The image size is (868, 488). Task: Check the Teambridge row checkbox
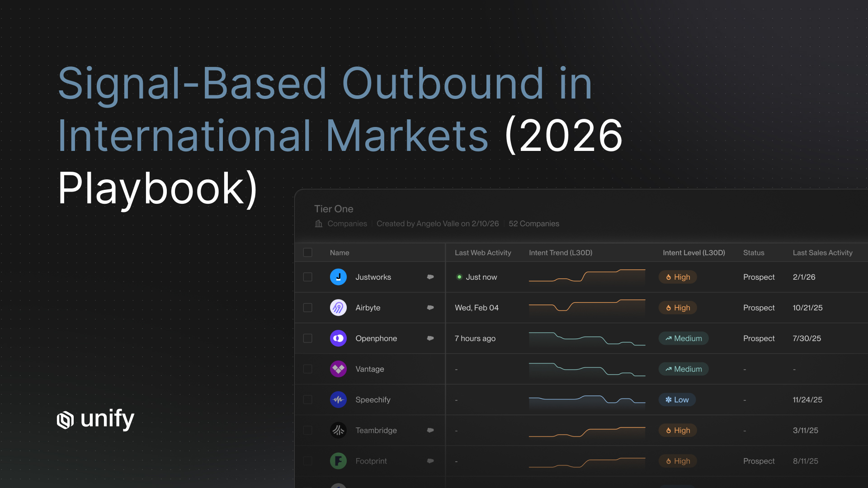[x=307, y=431]
